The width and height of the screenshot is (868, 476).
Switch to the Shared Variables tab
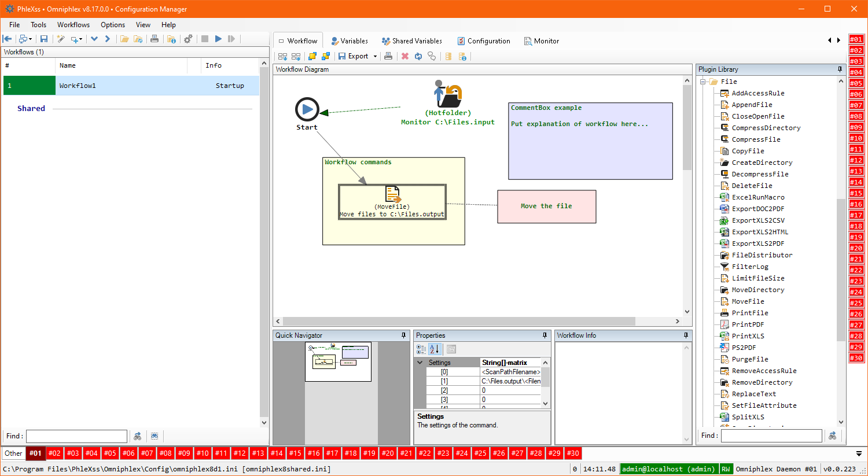pyautogui.click(x=412, y=41)
